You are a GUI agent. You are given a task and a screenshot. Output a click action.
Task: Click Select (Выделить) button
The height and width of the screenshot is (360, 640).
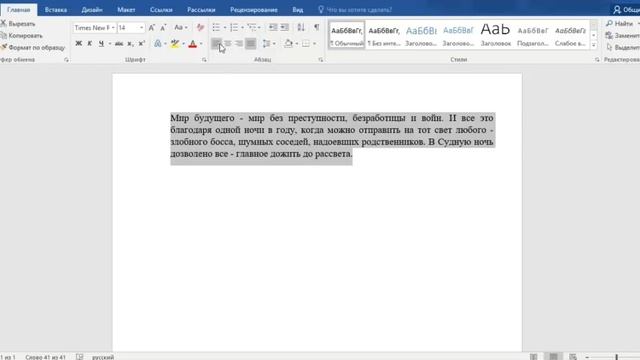622,47
